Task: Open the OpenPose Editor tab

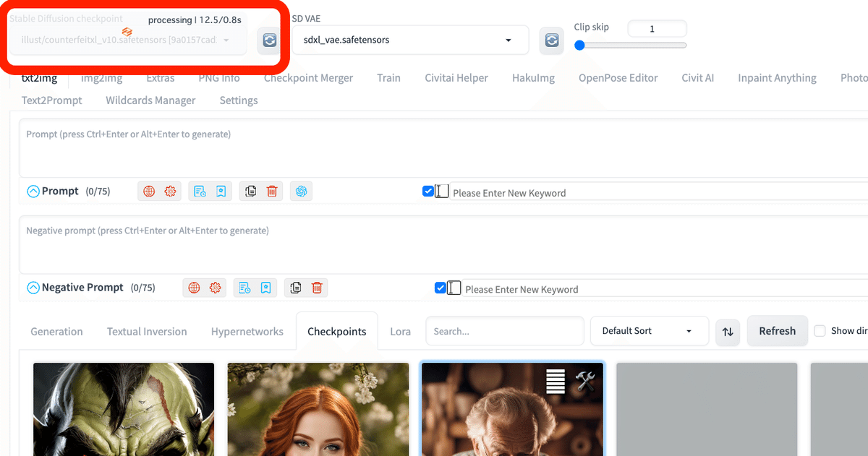Action: coord(618,78)
